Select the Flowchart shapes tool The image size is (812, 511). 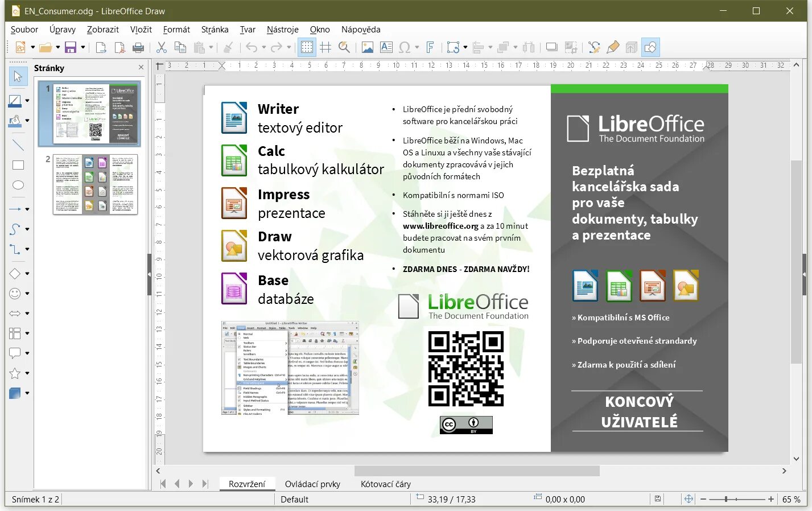point(15,333)
